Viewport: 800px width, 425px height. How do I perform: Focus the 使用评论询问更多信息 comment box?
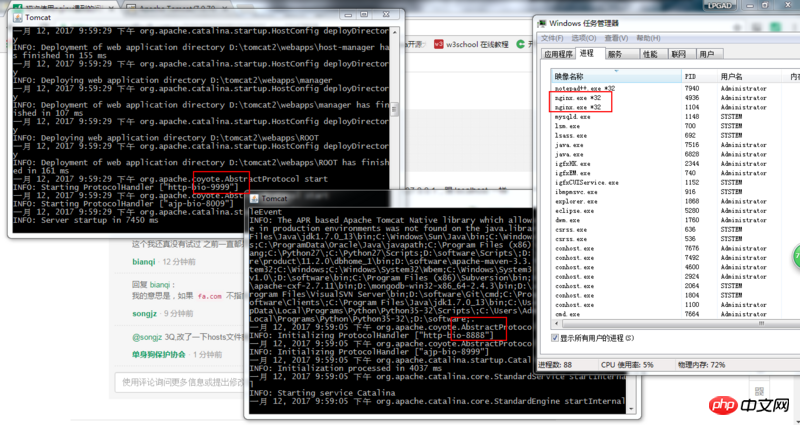180,383
